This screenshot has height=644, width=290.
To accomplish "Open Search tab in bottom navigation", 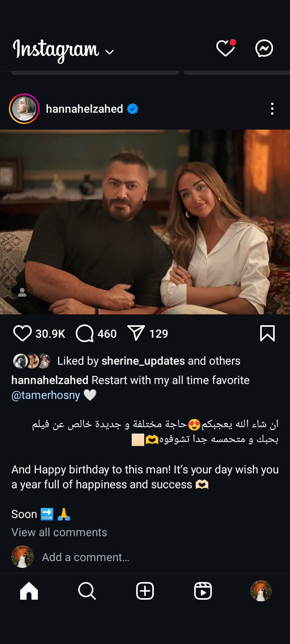I will pos(87,591).
